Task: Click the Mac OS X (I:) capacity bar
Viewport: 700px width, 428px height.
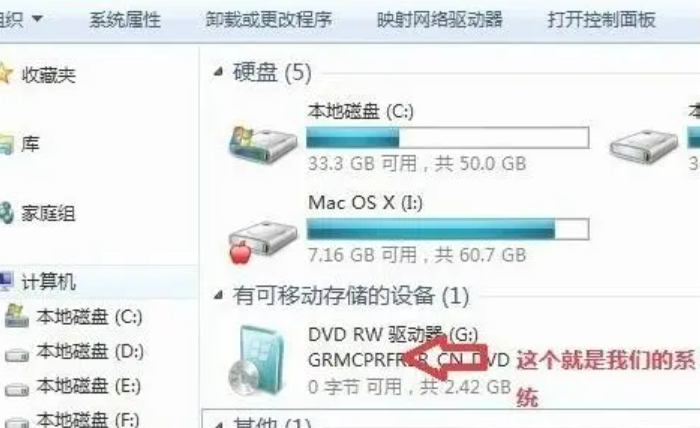Action: [x=448, y=229]
